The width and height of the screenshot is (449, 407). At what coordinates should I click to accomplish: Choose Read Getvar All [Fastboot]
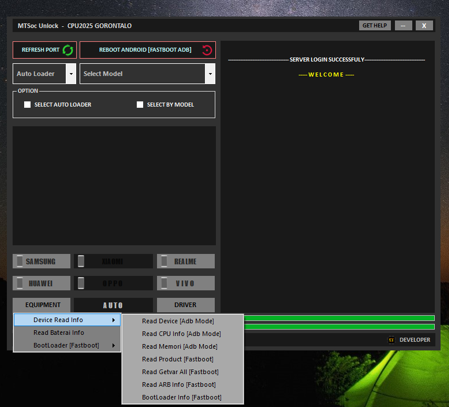click(x=180, y=372)
